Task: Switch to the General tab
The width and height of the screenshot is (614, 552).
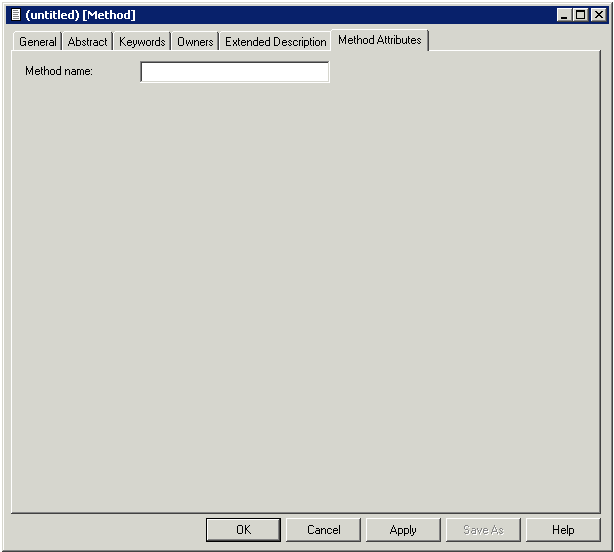Action: click(x=38, y=42)
